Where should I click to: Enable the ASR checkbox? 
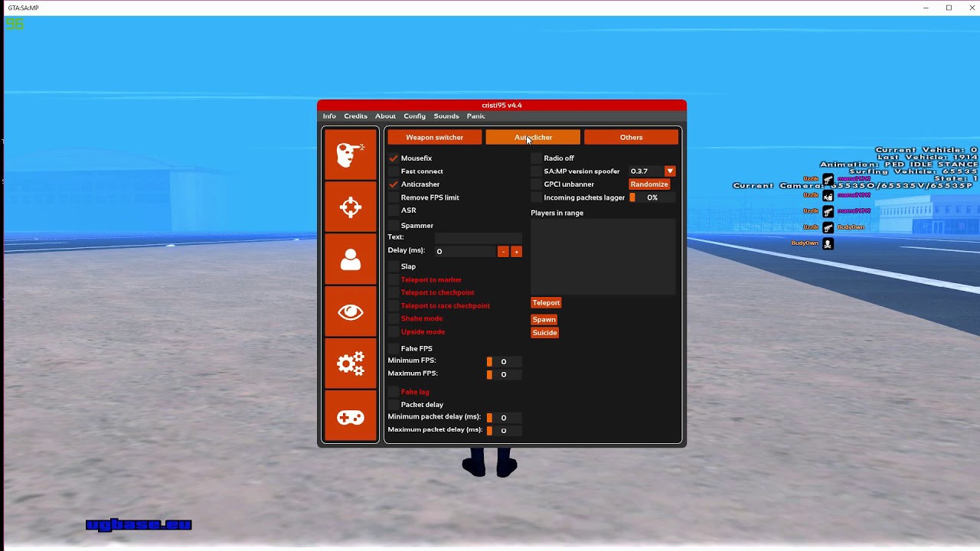coord(394,210)
